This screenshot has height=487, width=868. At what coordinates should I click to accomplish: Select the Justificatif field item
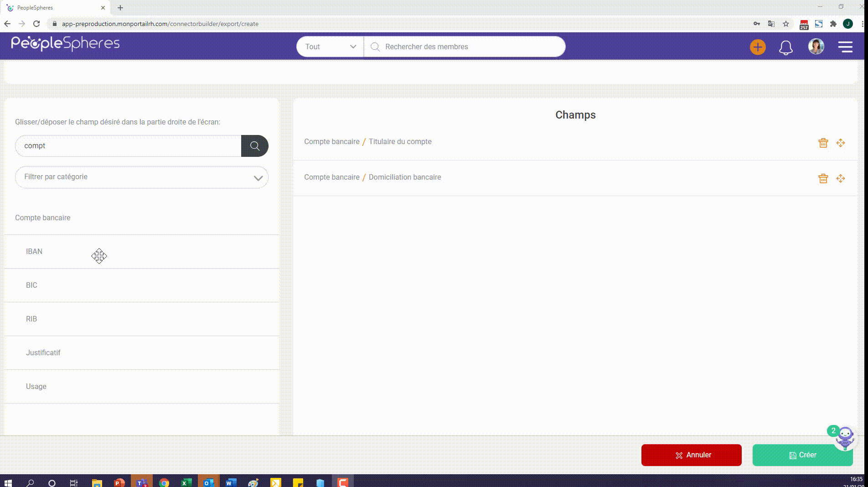[x=142, y=353]
